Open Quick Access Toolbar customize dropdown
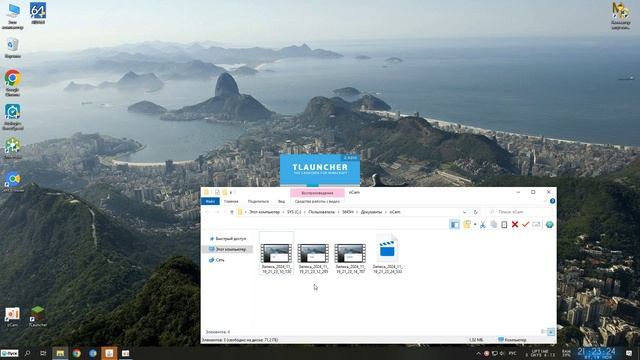Image resolution: width=640 pixels, height=360 pixels. coord(231,192)
